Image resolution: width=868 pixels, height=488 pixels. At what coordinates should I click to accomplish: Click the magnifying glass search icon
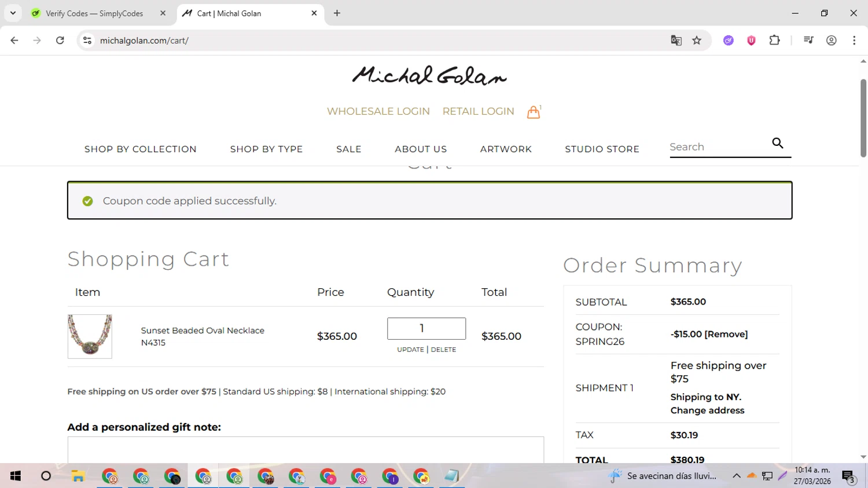(778, 143)
